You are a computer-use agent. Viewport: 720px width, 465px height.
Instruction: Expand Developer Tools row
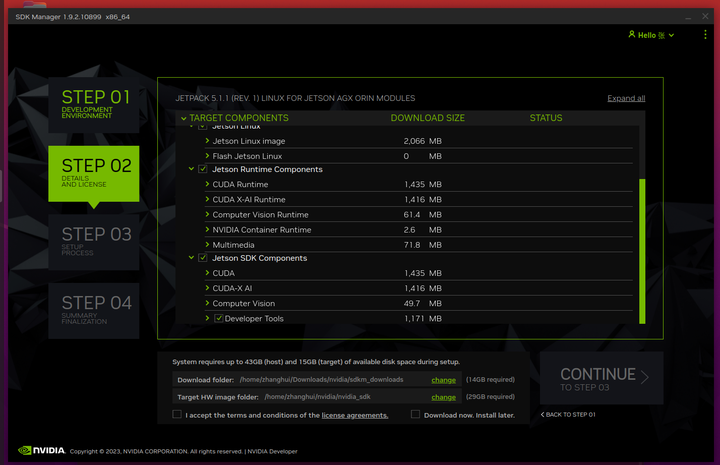click(207, 318)
